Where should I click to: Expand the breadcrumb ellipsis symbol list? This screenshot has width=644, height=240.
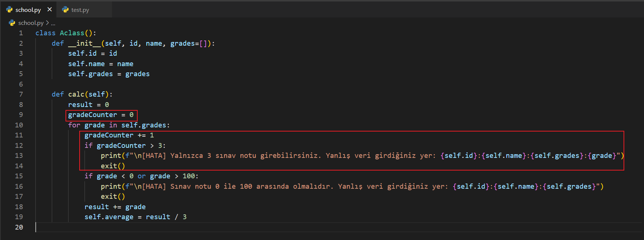(x=53, y=23)
